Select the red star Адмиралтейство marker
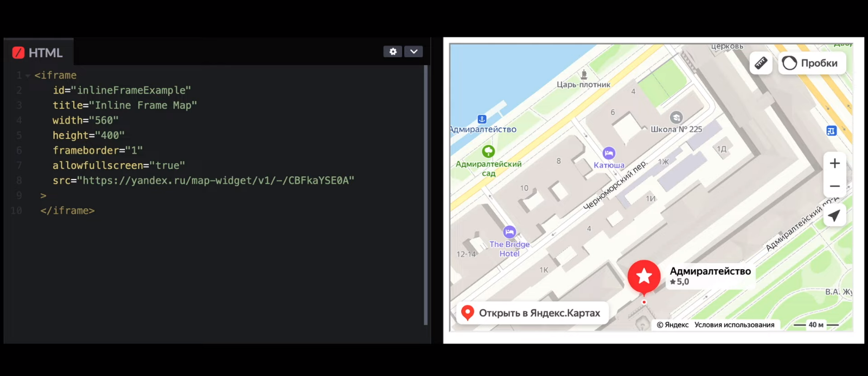 click(x=644, y=277)
